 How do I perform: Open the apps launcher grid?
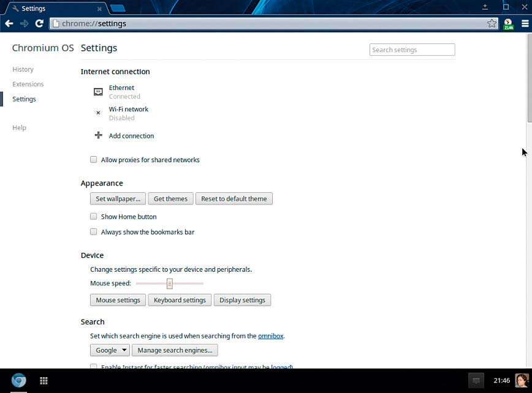[44, 381]
